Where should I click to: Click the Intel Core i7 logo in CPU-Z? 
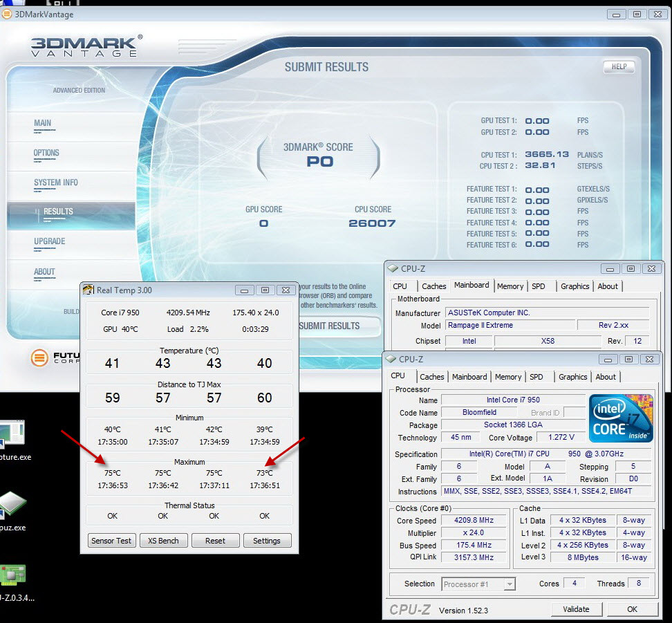tap(621, 418)
